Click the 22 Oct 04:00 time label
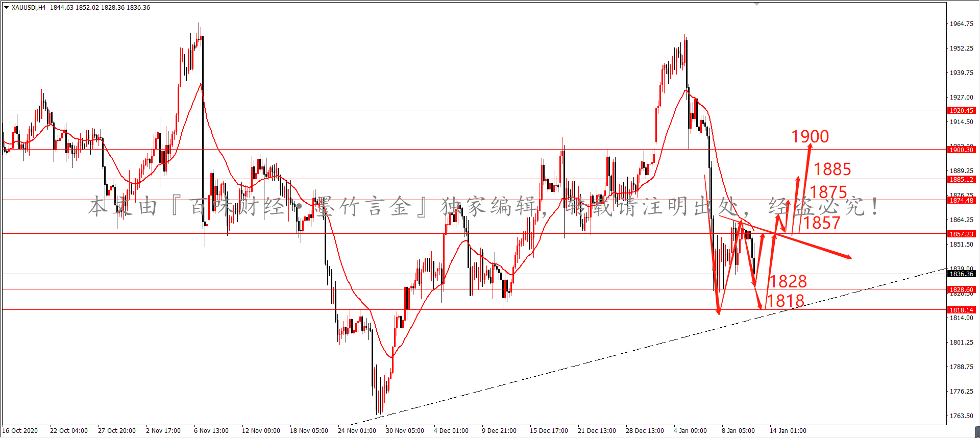 coord(69,431)
